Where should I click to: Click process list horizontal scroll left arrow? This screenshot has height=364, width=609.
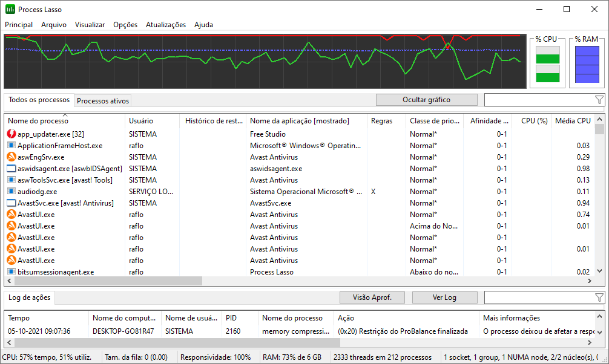(x=9, y=281)
